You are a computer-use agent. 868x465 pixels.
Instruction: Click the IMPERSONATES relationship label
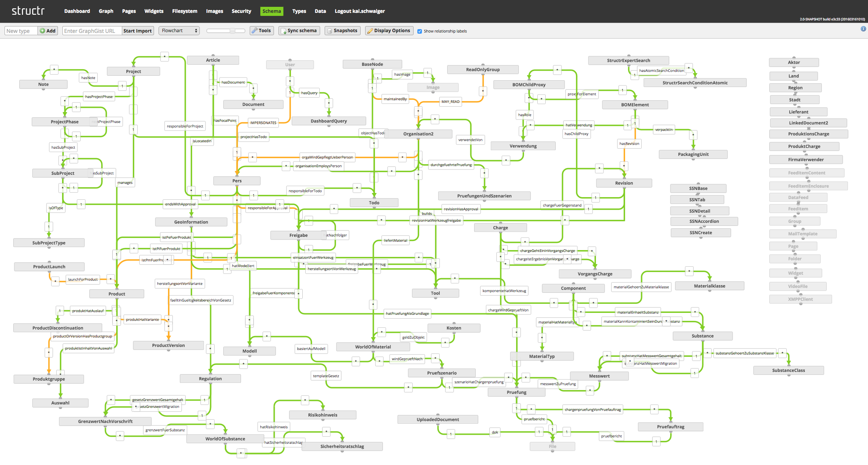pos(263,123)
